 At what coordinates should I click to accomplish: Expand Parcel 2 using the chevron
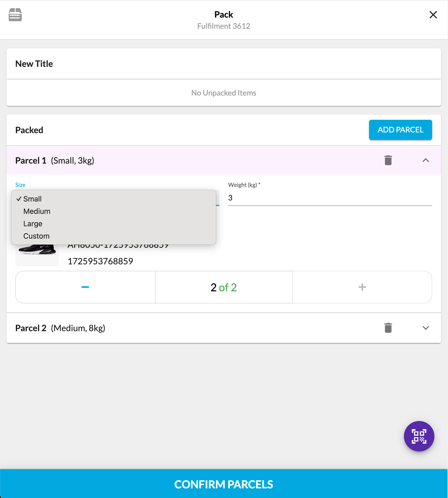pyautogui.click(x=425, y=328)
